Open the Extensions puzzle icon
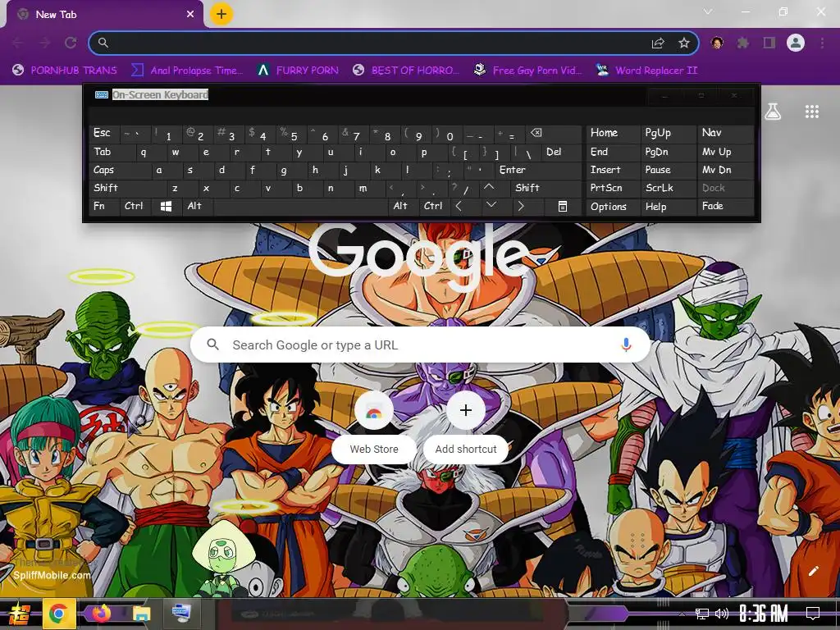 click(x=743, y=43)
